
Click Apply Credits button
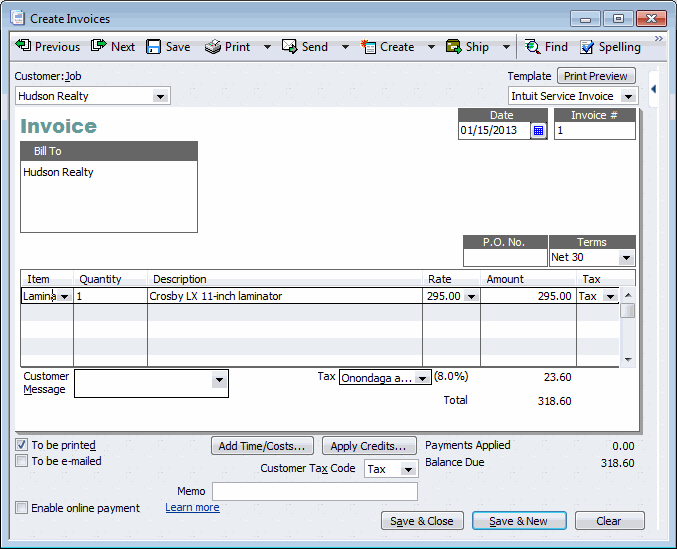click(369, 446)
